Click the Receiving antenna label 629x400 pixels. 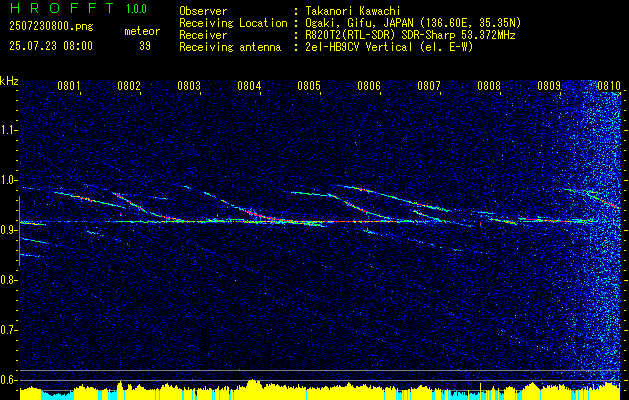[230, 47]
